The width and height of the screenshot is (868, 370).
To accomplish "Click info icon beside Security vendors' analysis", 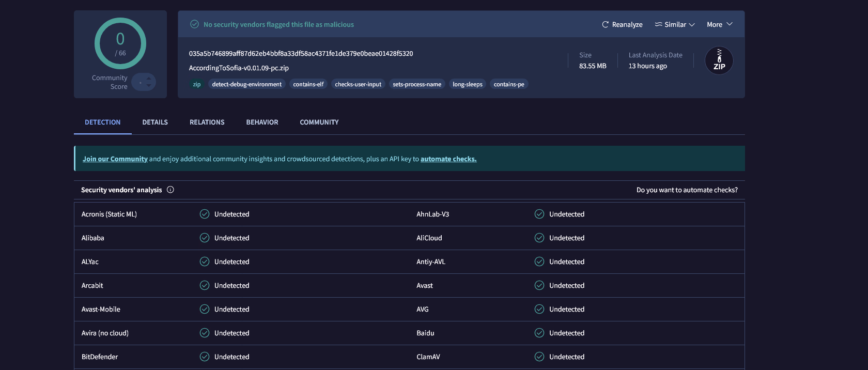I will click(x=171, y=190).
